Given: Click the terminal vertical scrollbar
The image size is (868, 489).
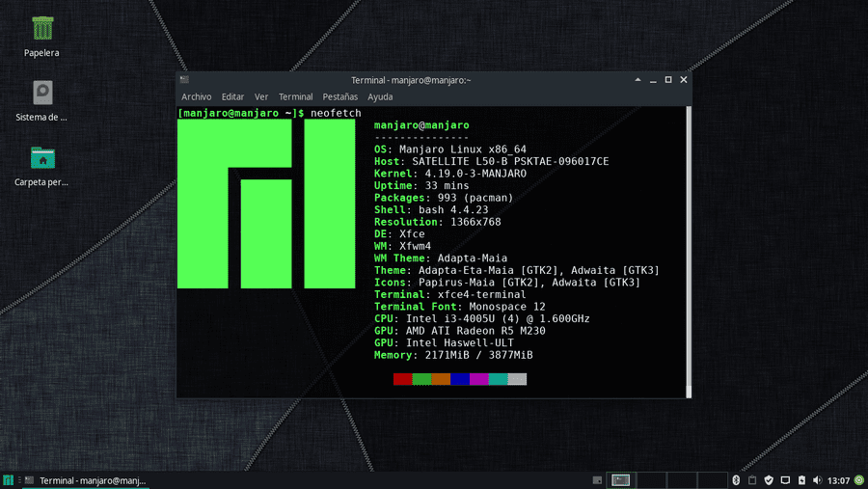Looking at the screenshot, I should coord(689,252).
